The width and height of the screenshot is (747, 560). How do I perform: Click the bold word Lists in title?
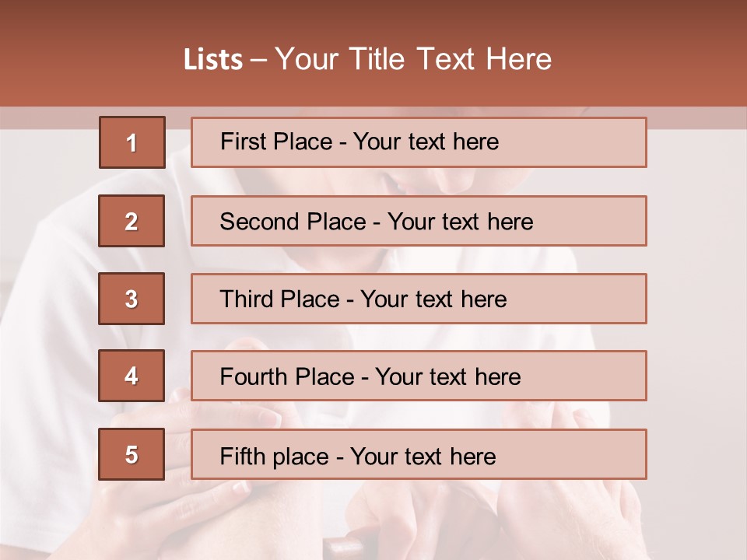tap(213, 60)
